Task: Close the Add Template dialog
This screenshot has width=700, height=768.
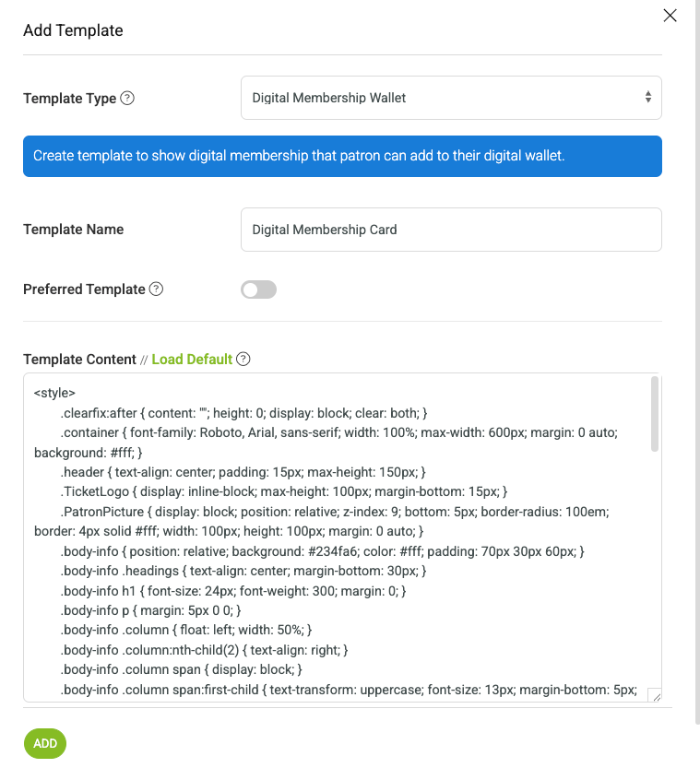Action: 670,15
